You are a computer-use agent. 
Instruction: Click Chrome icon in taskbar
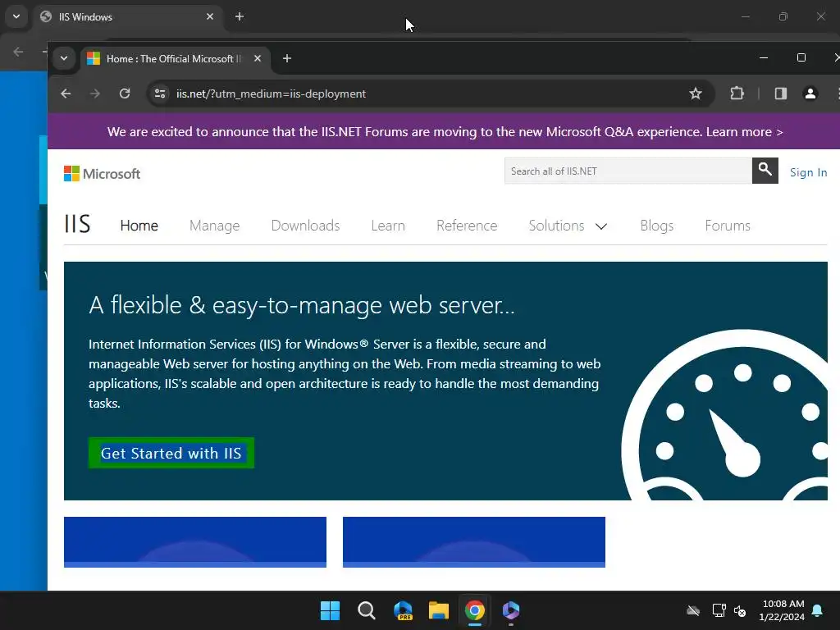(475, 610)
